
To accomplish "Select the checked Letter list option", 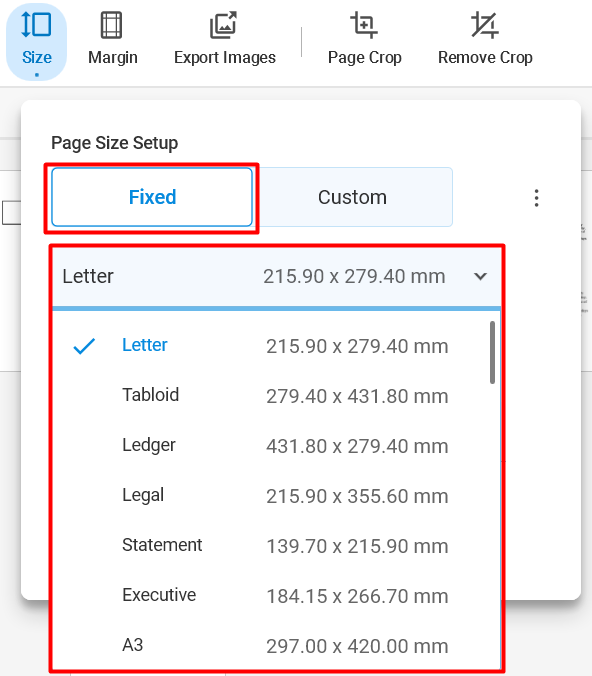I will click(276, 345).
